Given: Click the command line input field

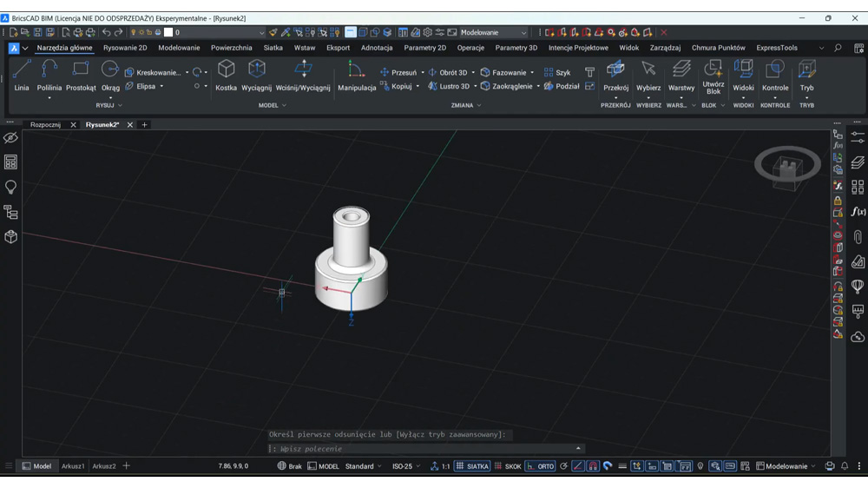Looking at the screenshot, I should click(x=425, y=449).
